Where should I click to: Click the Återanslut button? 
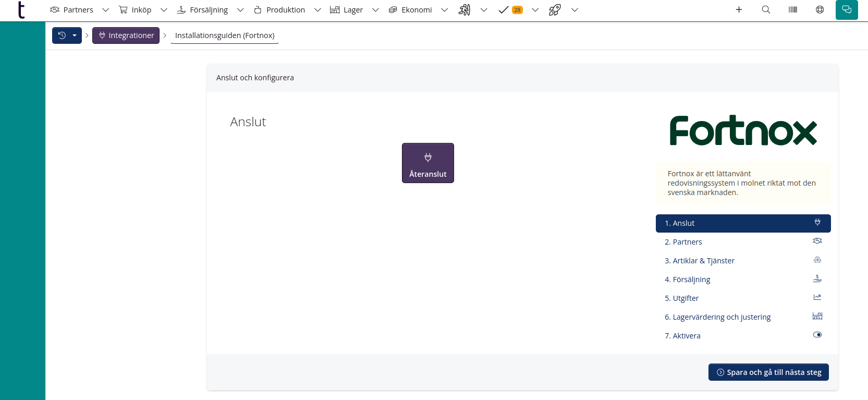[427, 163]
